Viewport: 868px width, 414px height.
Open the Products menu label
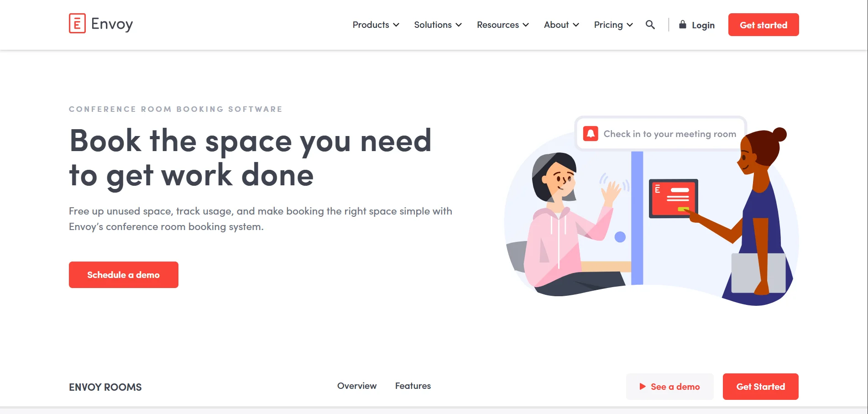coord(371,25)
